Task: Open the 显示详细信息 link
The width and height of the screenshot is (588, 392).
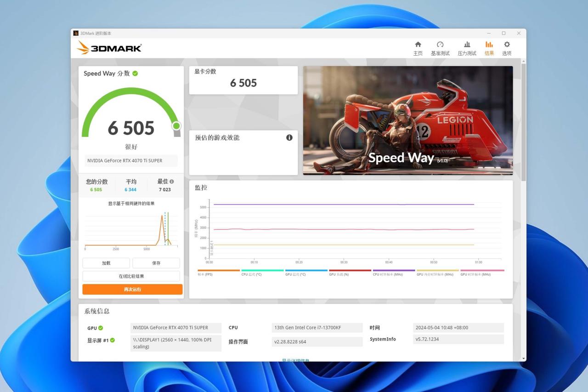Action: click(295, 360)
